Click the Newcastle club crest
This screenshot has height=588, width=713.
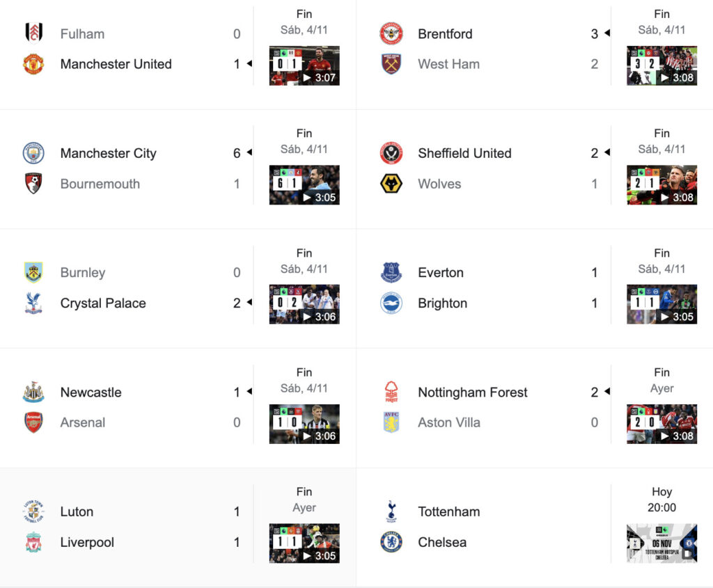(33, 392)
